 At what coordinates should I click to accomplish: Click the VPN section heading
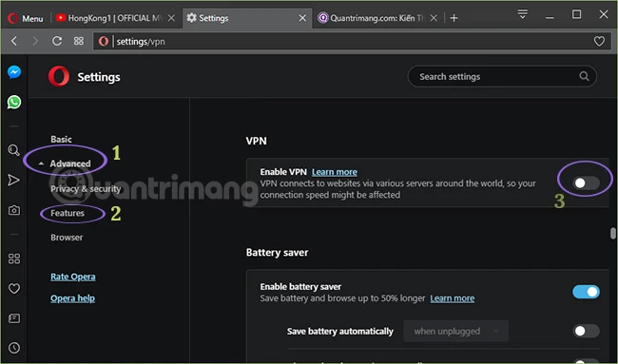click(x=256, y=141)
